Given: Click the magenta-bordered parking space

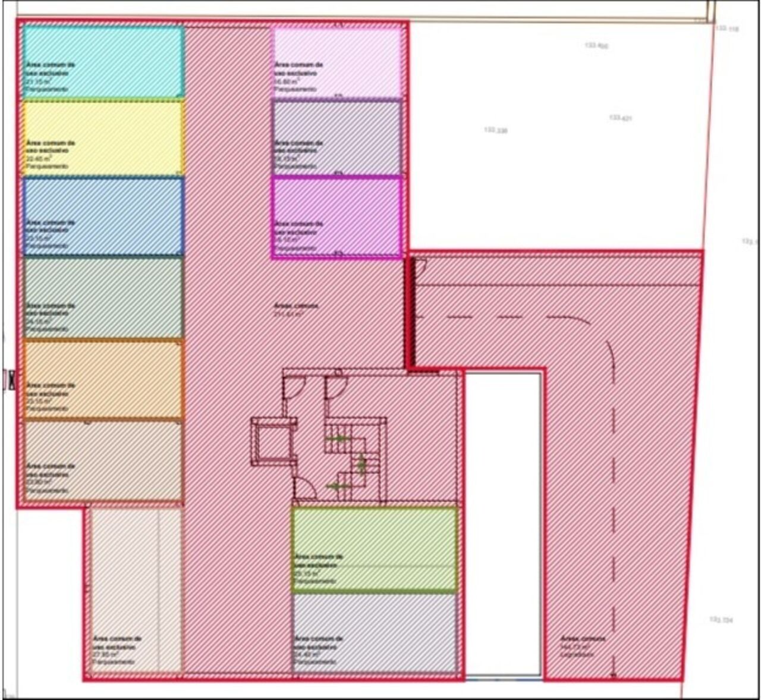Looking at the screenshot, I should pos(337,217).
